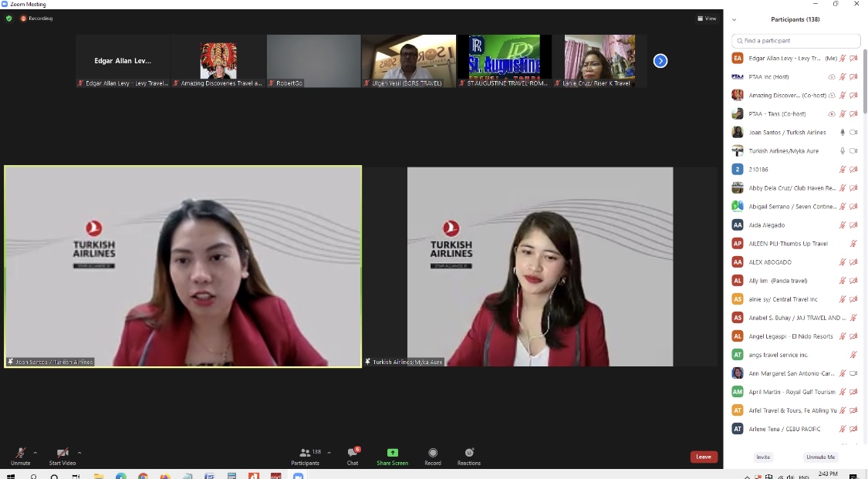The height and width of the screenshot is (479, 868).
Task: Select Edgar Allan Levy thumbnail tile
Action: click(x=123, y=61)
